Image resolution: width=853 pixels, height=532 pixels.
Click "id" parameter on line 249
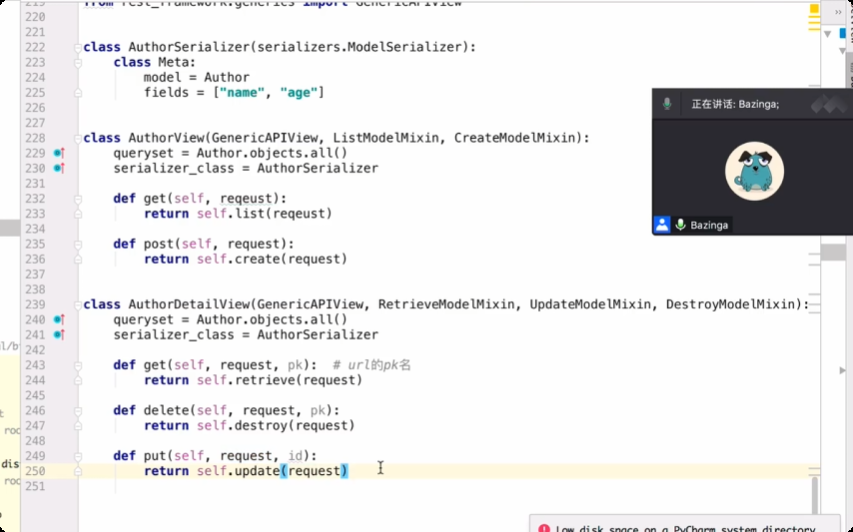tap(295, 456)
